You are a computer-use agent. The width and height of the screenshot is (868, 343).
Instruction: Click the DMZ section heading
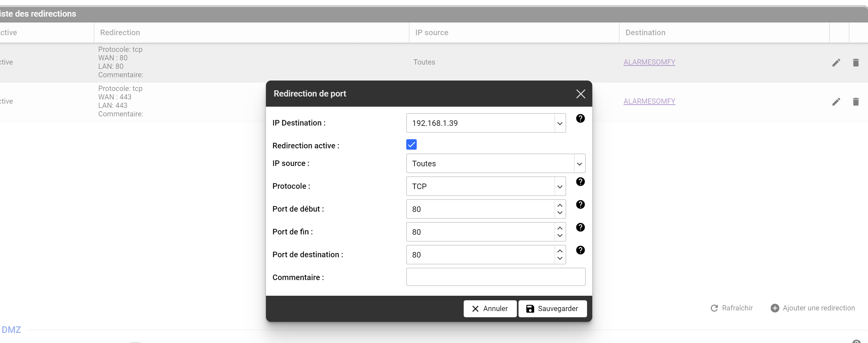[x=11, y=330]
